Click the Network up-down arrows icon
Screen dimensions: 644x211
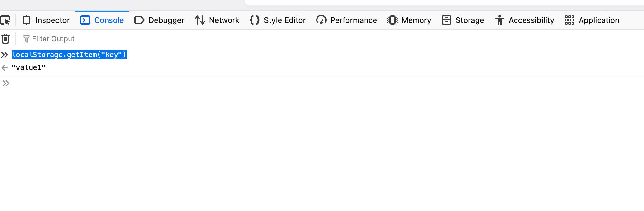[x=200, y=20]
